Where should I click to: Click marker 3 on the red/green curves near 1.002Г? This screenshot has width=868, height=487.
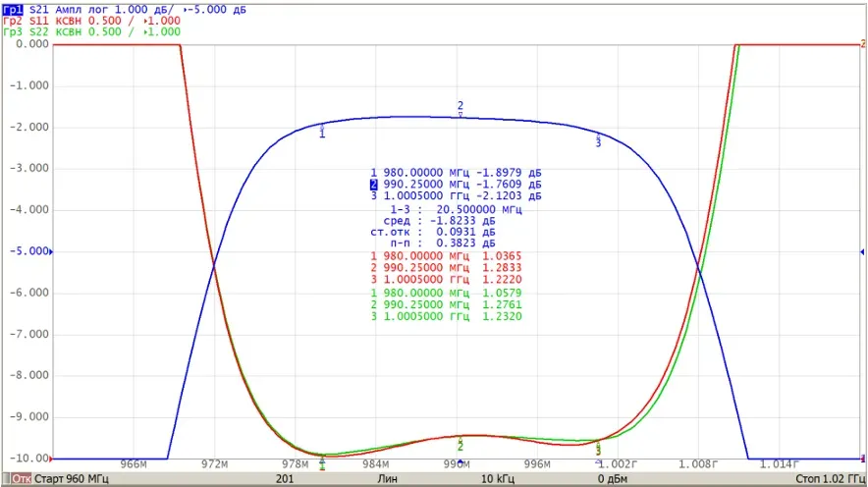click(598, 449)
